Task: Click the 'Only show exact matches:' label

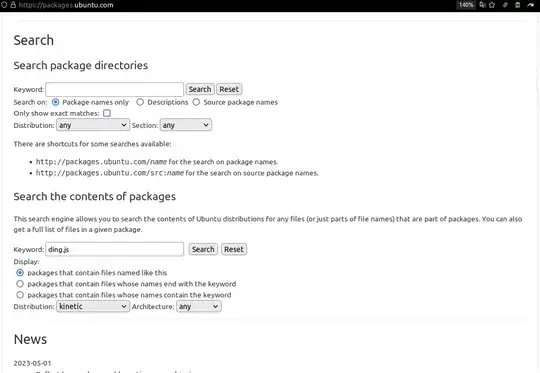Action: click(56, 113)
